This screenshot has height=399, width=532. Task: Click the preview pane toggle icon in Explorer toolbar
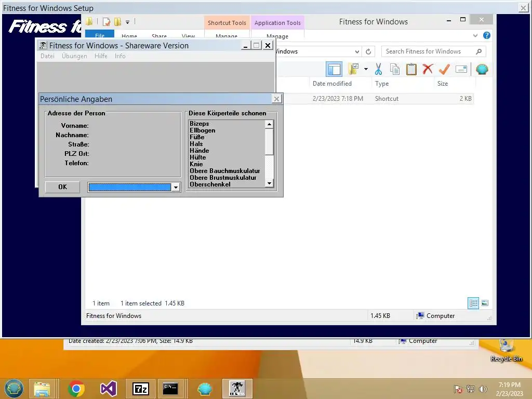[334, 69]
